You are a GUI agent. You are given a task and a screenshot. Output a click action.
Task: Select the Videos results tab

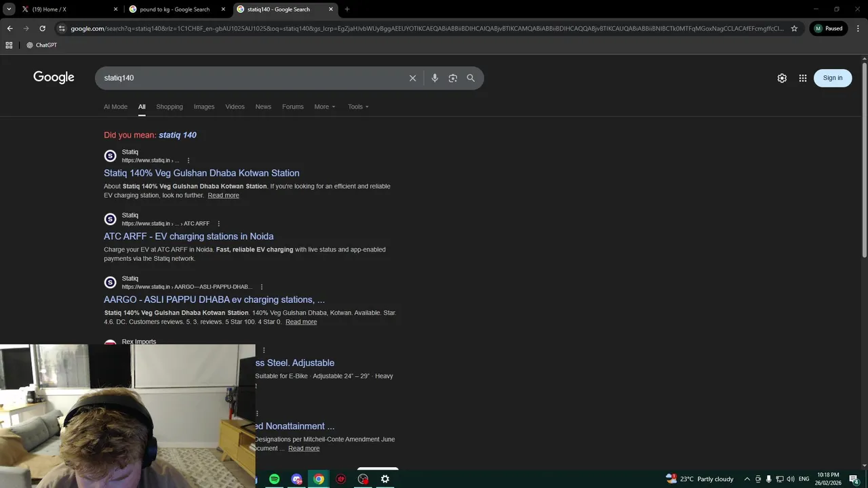pos(235,106)
